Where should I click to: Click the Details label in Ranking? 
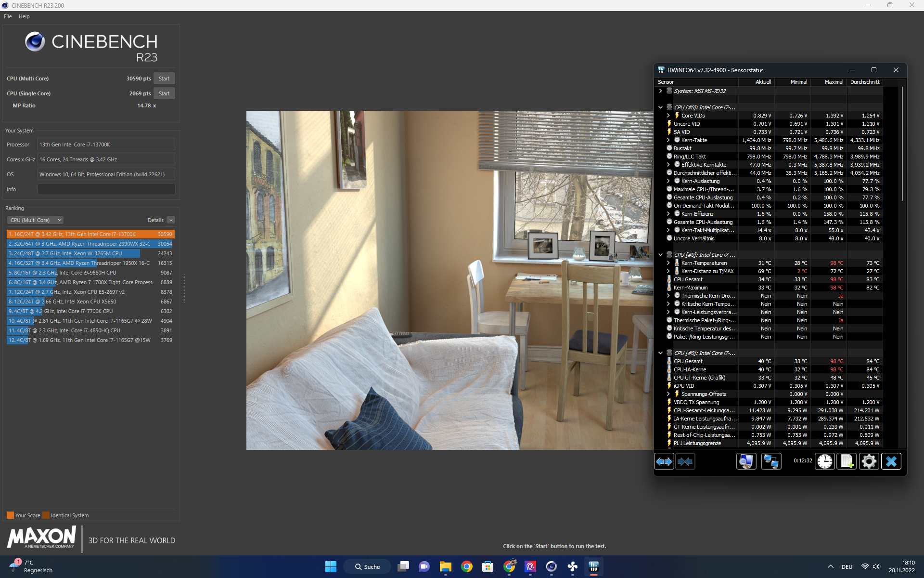click(155, 220)
